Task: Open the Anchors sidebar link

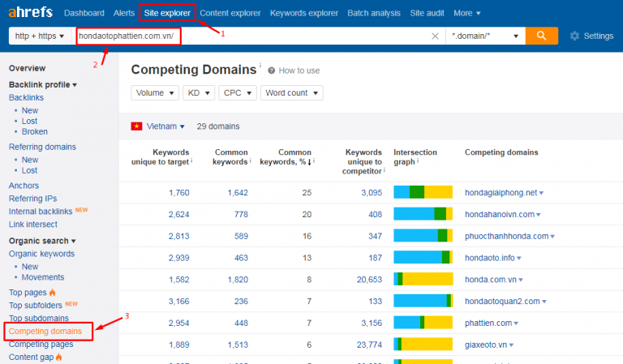Action: [24, 186]
